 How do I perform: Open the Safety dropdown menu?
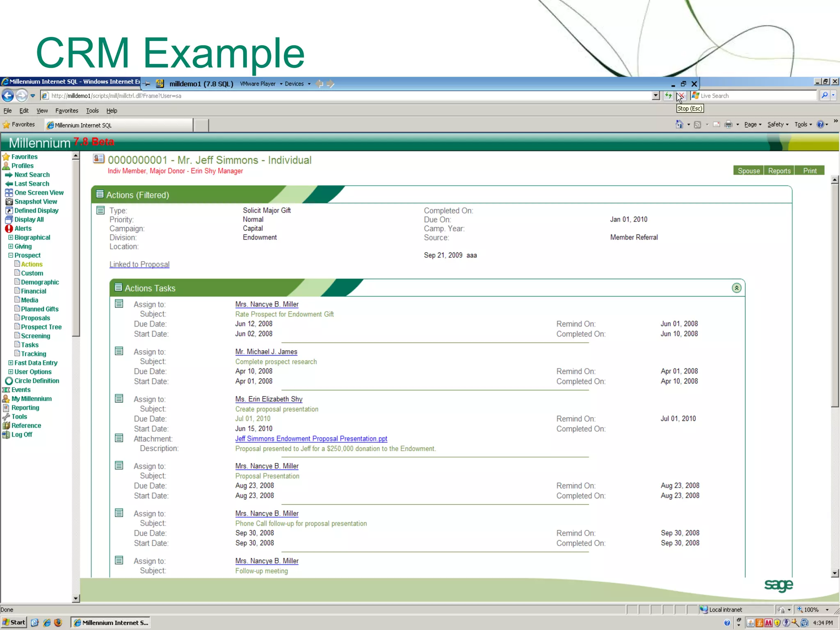(x=778, y=125)
